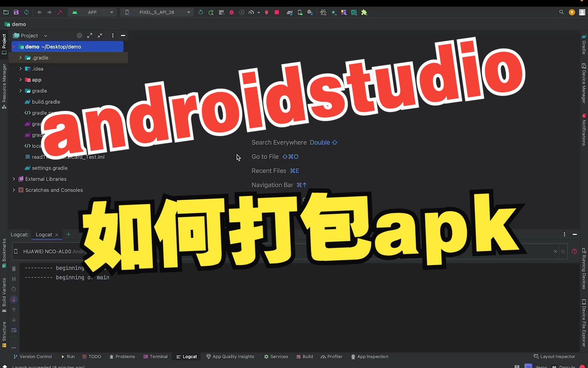Click the Run with Coverage icon
The image size is (588, 368).
click(242, 12)
